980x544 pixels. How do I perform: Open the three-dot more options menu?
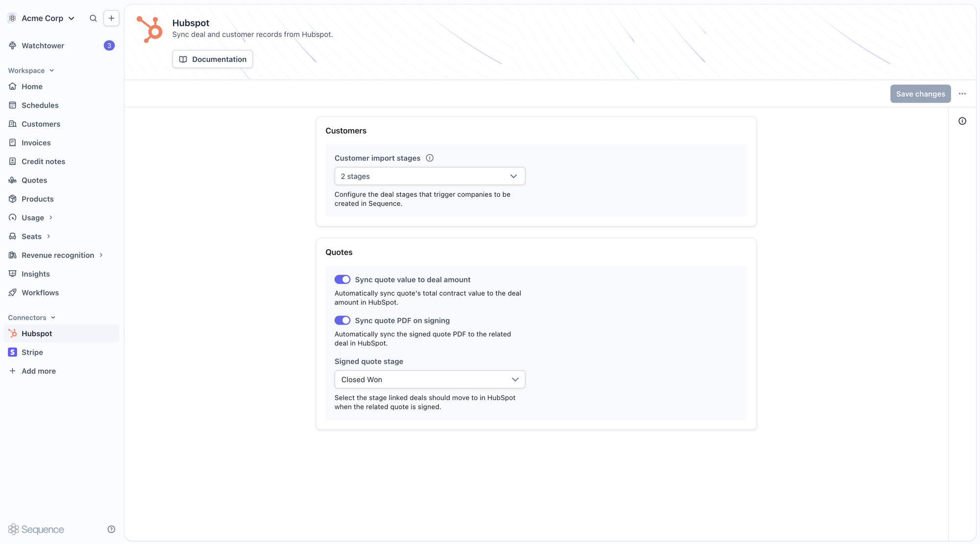[962, 94]
